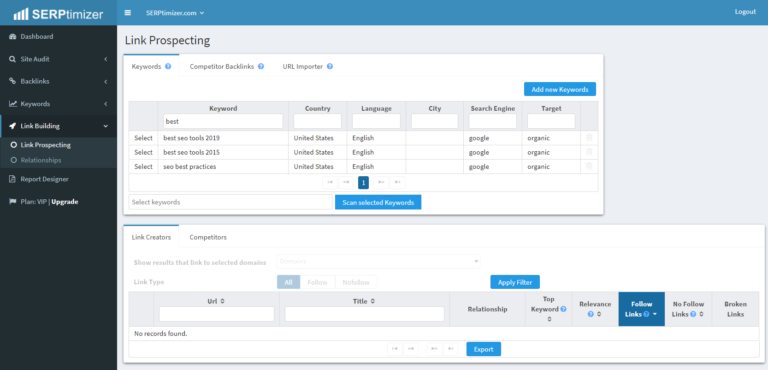Click the Select keywords field
The height and width of the screenshot is (370, 768).
(230, 202)
